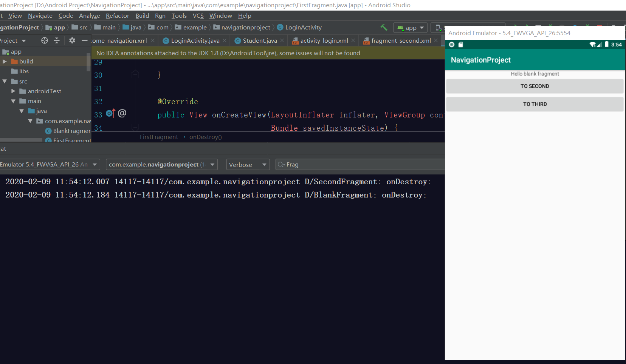Click the @ annotation gutter icon on line 33
The height and width of the screenshot is (364, 626).
click(x=122, y=113)
